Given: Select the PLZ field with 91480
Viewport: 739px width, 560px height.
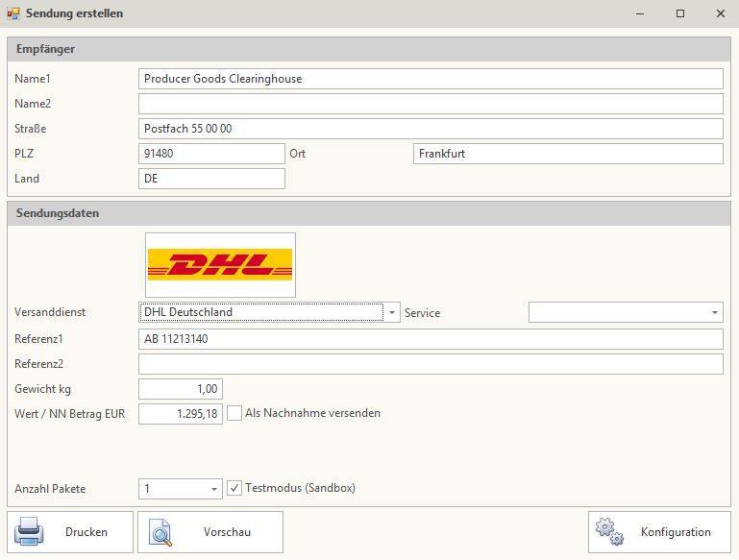Looking at the screenshot, I should click(211, 154).
